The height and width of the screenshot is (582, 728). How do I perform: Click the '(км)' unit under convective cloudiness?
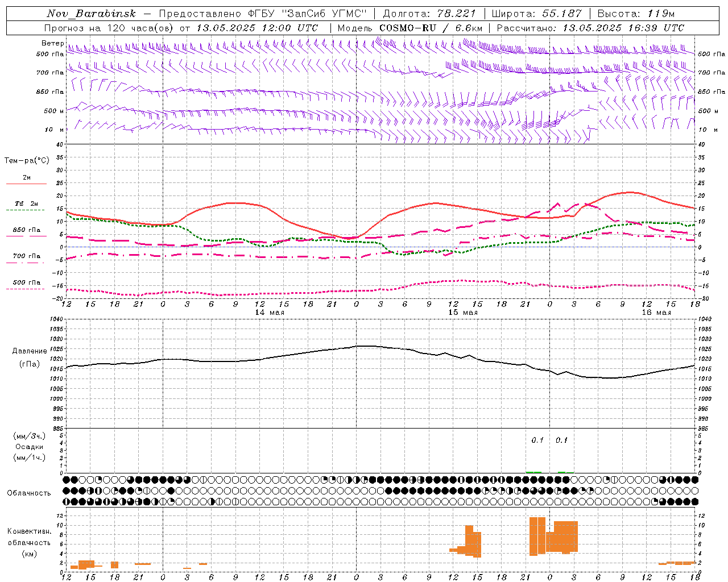point(30,554)
